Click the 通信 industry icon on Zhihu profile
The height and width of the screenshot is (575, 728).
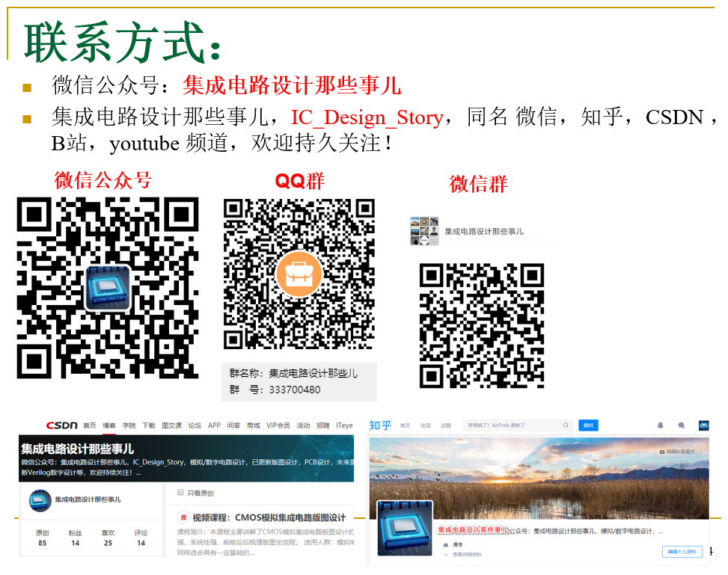[x=444, y=546]
